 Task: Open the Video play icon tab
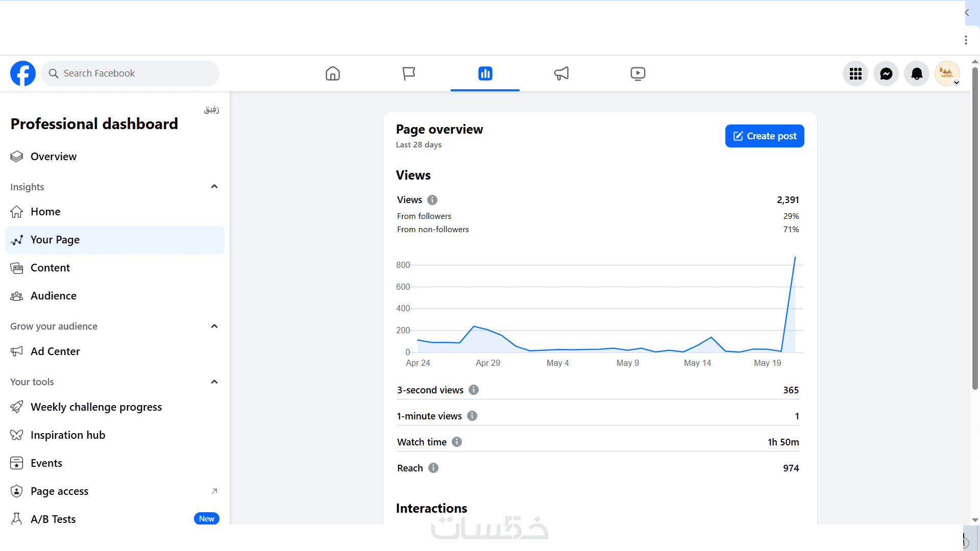638,73
